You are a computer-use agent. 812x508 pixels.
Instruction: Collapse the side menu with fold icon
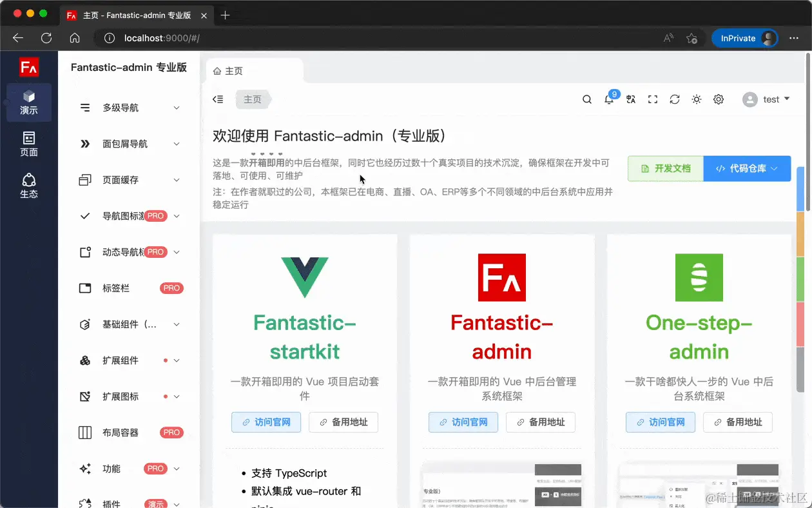coord(218,99)
